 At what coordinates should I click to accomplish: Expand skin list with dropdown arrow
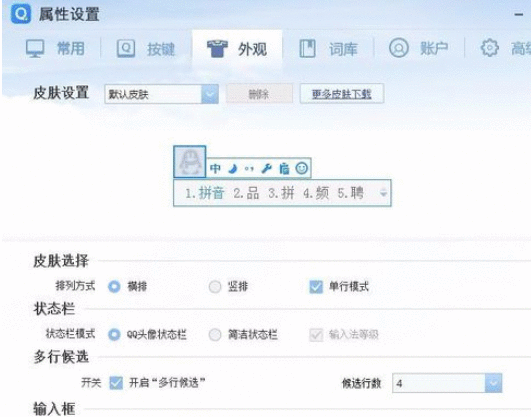(x=210, y=94)
